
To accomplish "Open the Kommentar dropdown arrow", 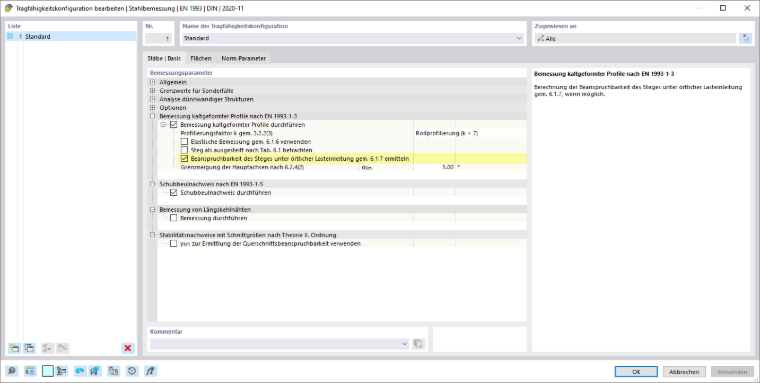I will (405, 344).
